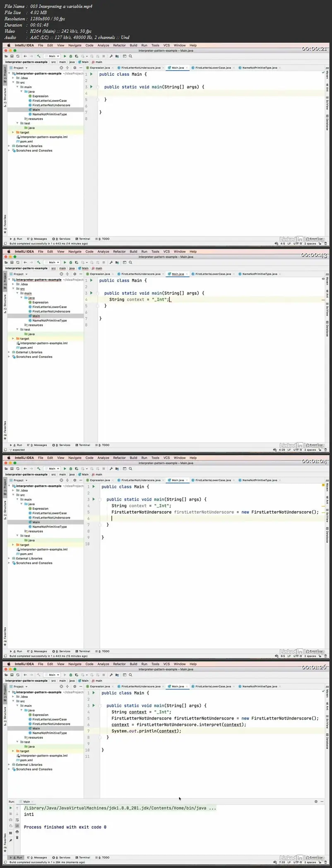Open Run panel settings gear
Screen dimensions: 332x868
pyautogui.click(x=316, y=801)
